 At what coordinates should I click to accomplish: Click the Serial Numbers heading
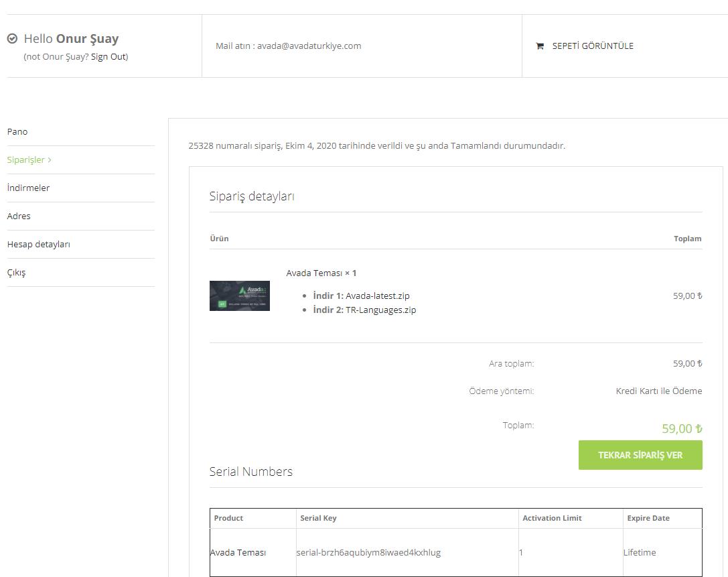[x=250, y=472]
